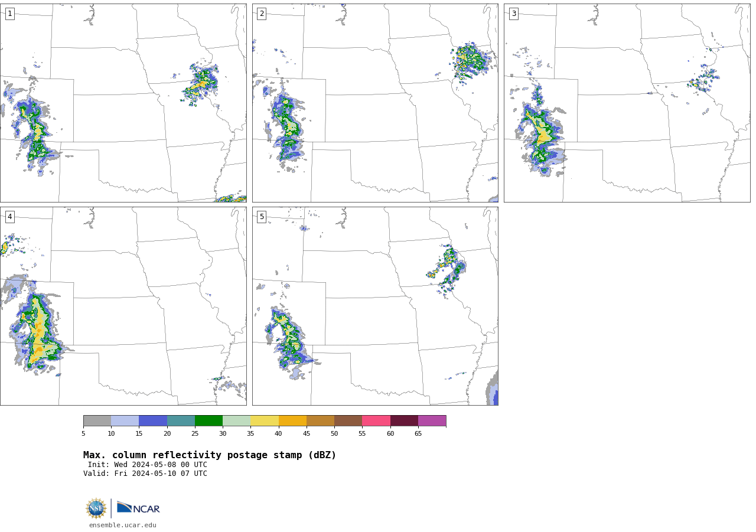The height and width of the screenshot is (532, 756).
Task: Click the Max. column reflectivity title
Action: click(210, 455)
